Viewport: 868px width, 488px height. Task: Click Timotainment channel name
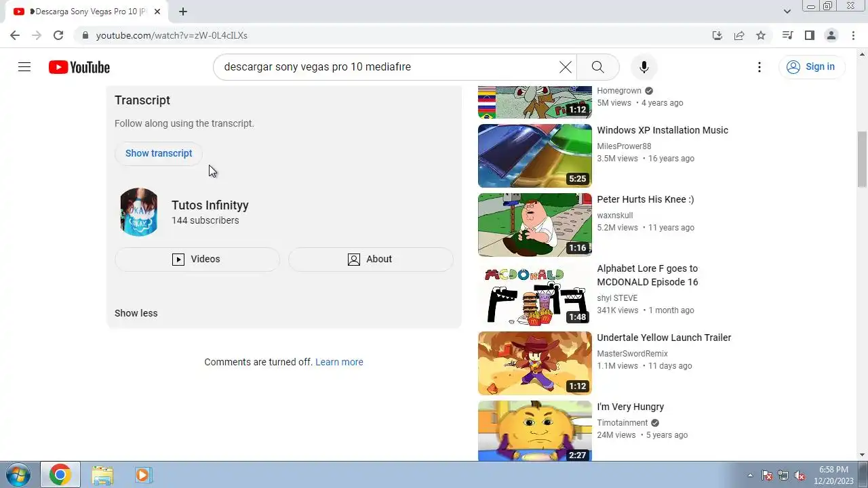(x=623, y=423)
